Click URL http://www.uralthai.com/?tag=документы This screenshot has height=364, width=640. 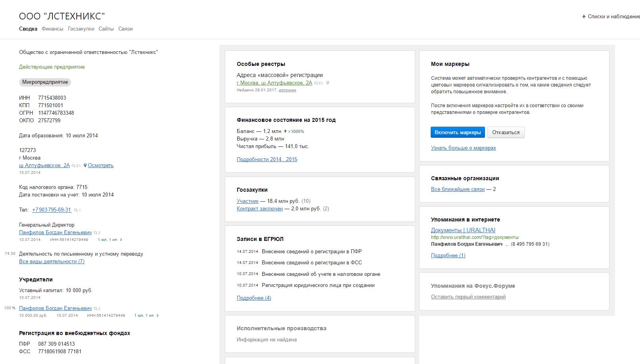click(475, 237)
